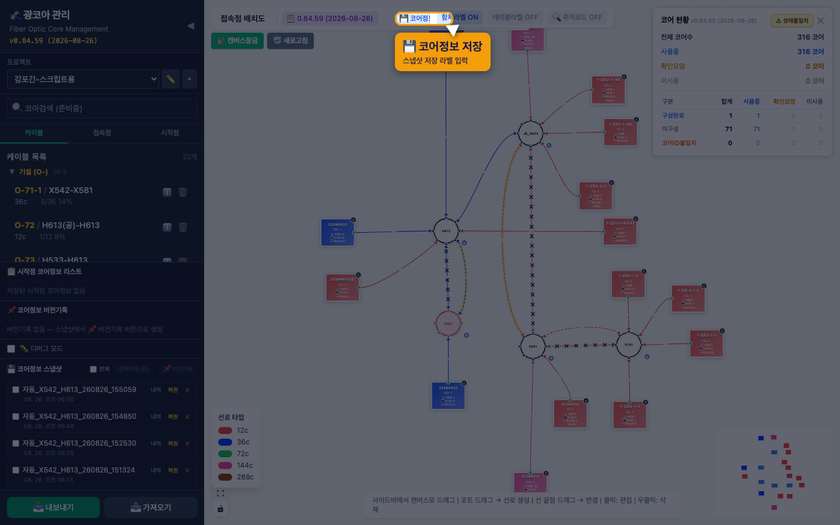
Task: Switch to the 케이블 tab
Action: pyautogui.click(x=34, y=133)
